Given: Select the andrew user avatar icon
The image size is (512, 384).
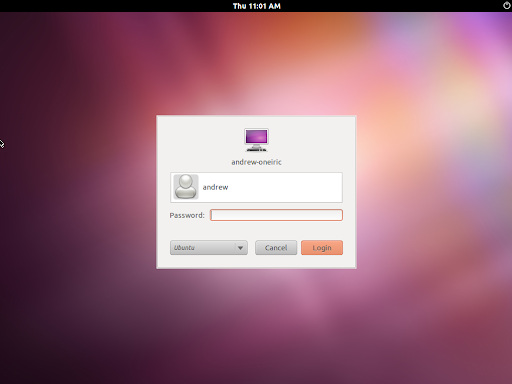Looking at the screenshot, I should coord(186,187).
